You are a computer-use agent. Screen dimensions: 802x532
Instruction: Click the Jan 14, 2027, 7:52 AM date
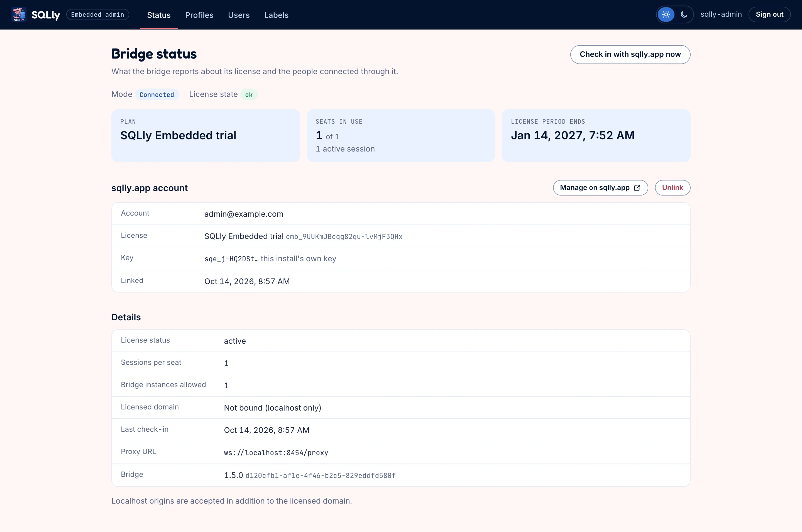(573, 135)
